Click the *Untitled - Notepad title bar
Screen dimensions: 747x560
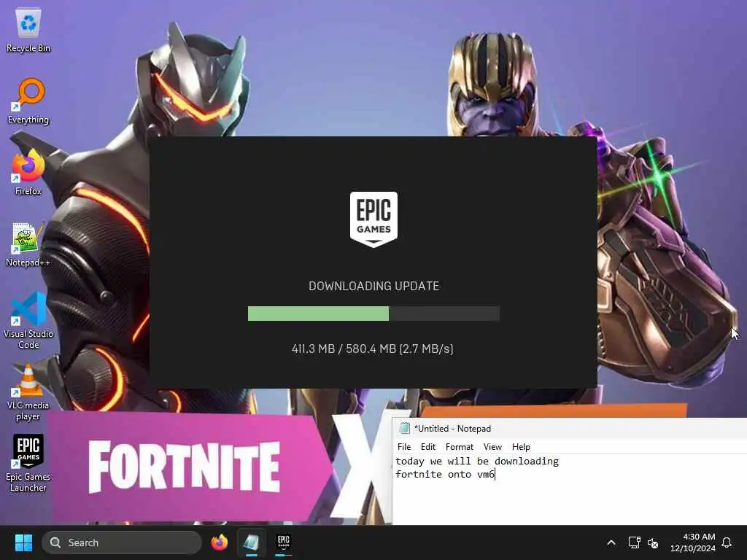point(569,428)
